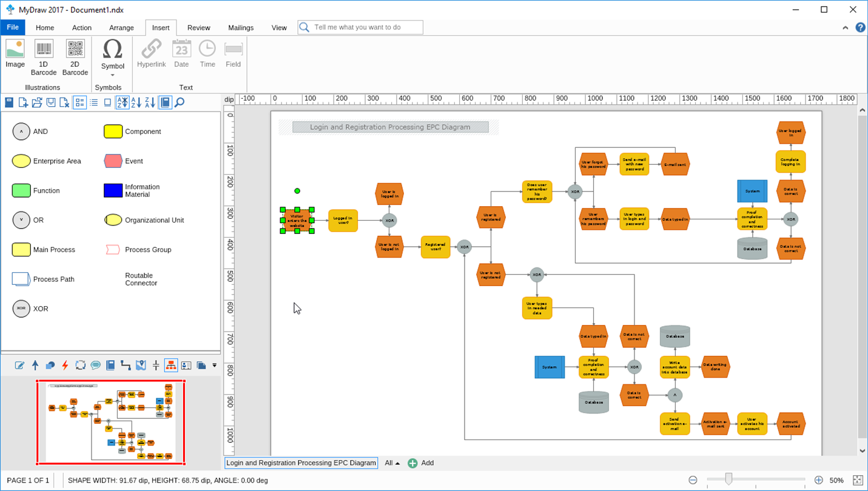Click the stepped connector icon in lower toolbar
The height and width of the screenshot is (491, 868).
pyautogui.click(x=126, y=365)
